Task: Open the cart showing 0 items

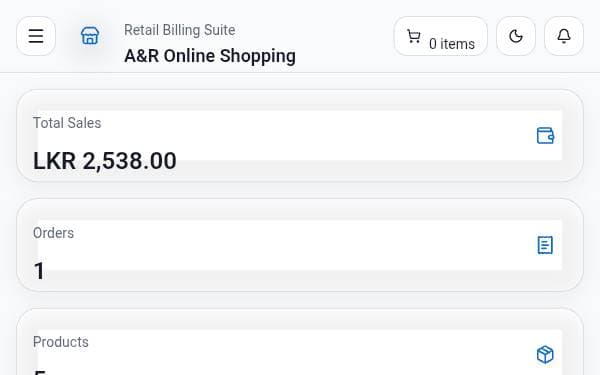Action: 440,36
